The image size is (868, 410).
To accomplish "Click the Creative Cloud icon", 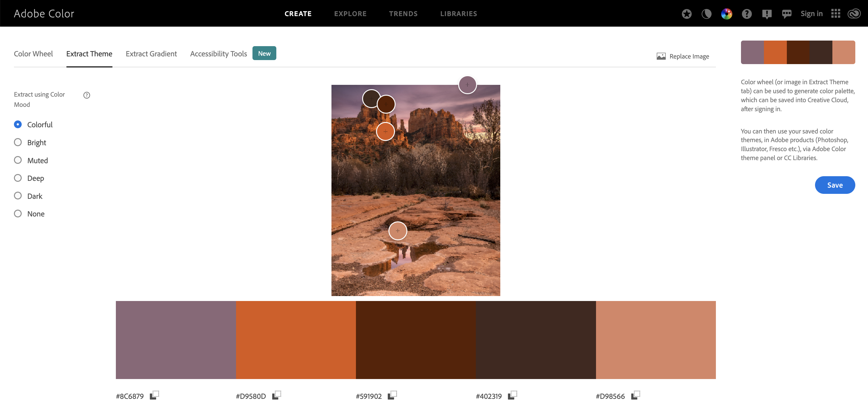I will pyautogui.click(x=854, y=14).
